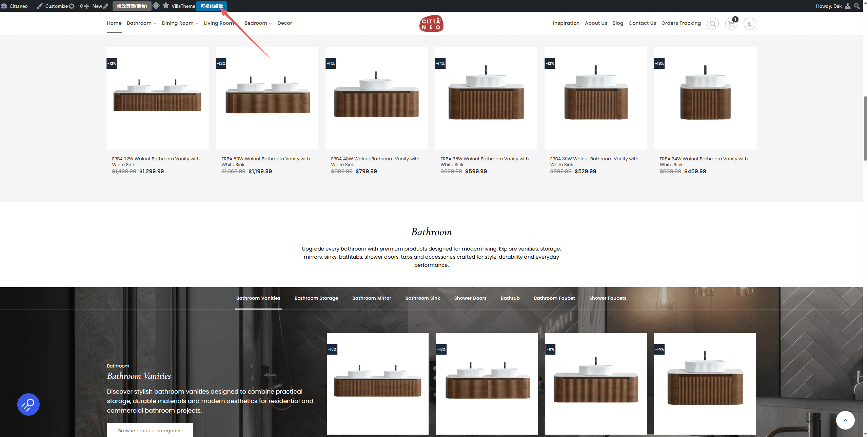Click the 可视化编辑 visual edit button

(212, 6)
